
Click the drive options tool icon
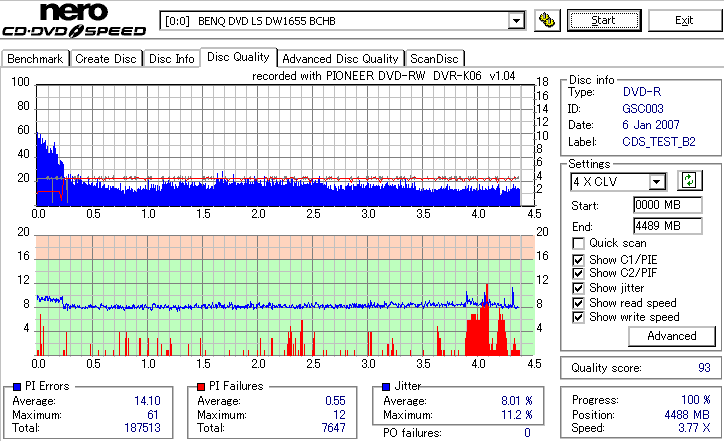(547, 20)
